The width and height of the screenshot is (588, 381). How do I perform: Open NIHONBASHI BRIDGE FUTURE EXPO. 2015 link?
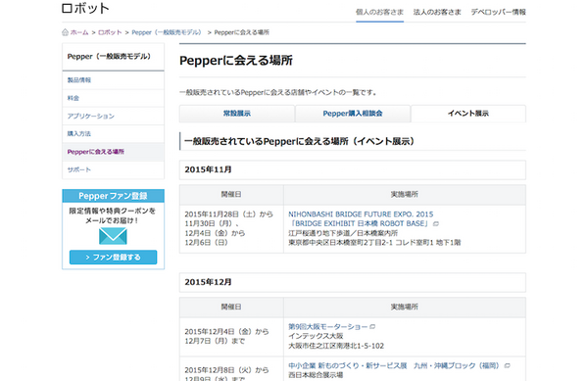coord(361,214)
